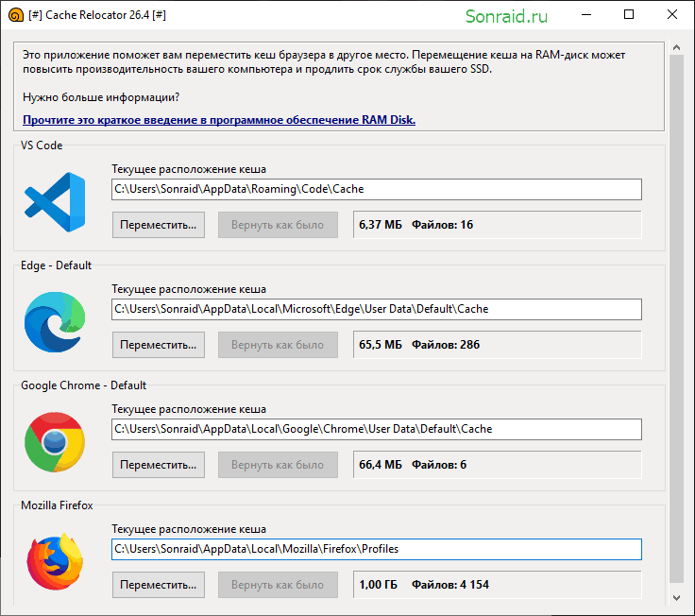The width and height of the screenshot is (695, 616).
Task: Click the Google Chrome logo icon
Action: click(55, 442)
